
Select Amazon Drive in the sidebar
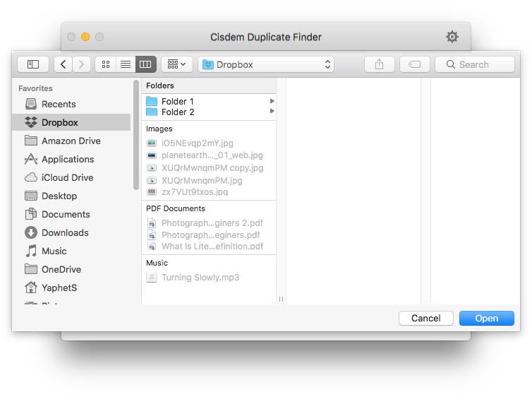(x=71, y=141)
